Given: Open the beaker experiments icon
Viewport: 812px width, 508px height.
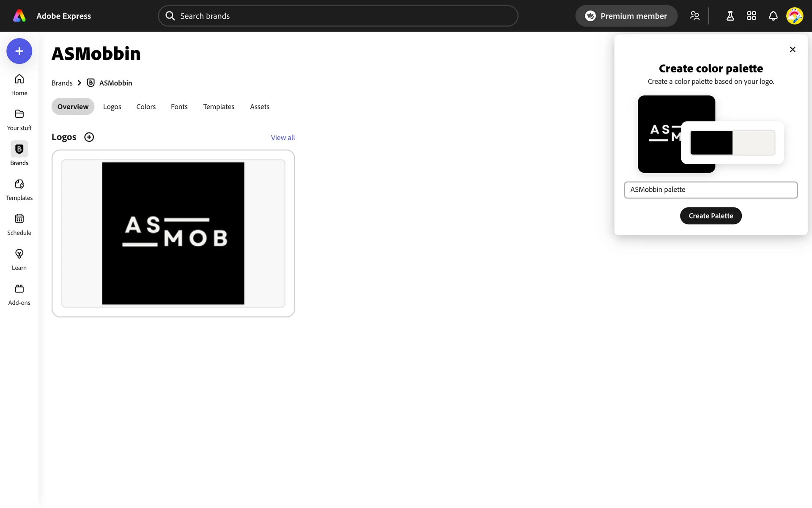Looking at the screenshot, I should pos(730,16).
